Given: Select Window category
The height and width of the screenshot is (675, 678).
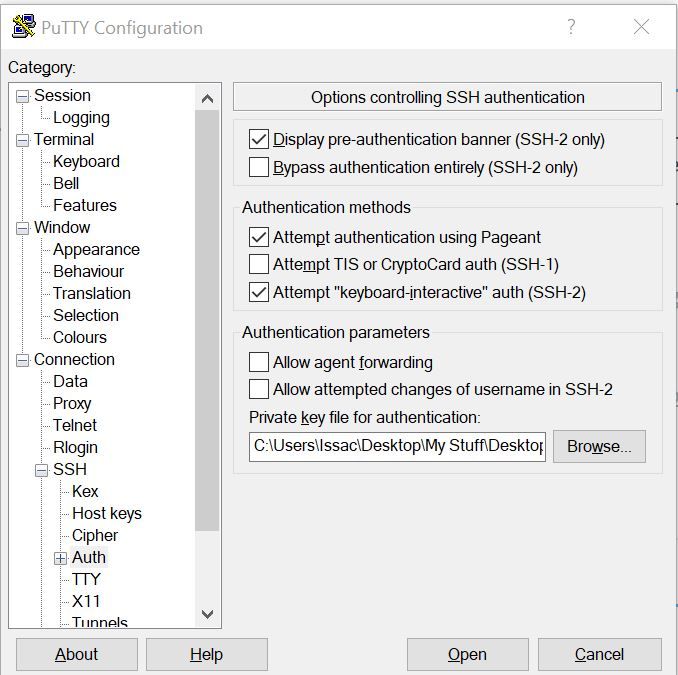Looking at the screenshot, I should [62, 227].
